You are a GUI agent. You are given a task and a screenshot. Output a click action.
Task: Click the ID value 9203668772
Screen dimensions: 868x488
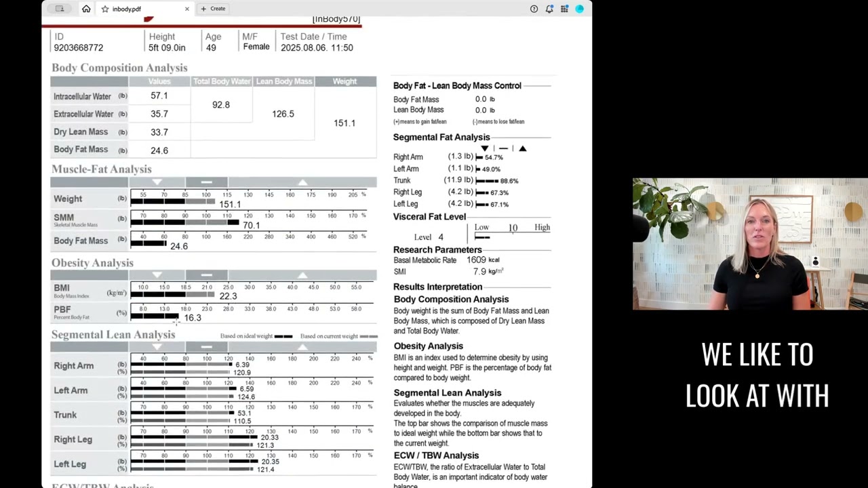(79, 48)
